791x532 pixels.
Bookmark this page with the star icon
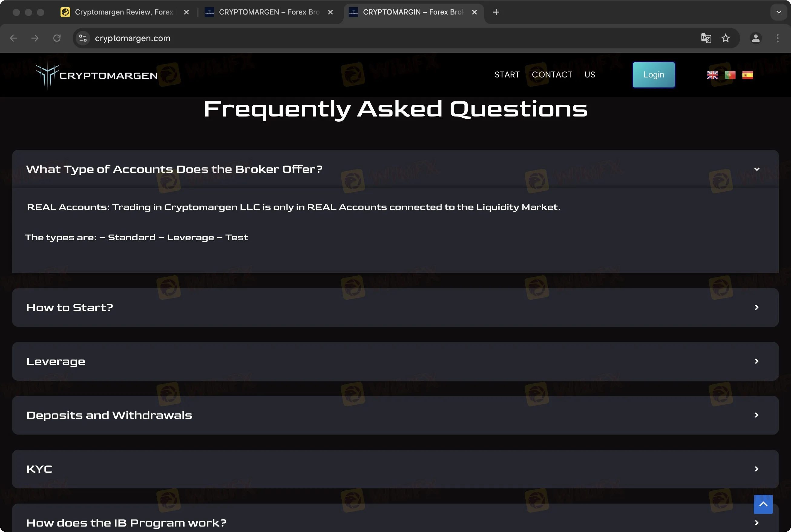coord(726,38)
